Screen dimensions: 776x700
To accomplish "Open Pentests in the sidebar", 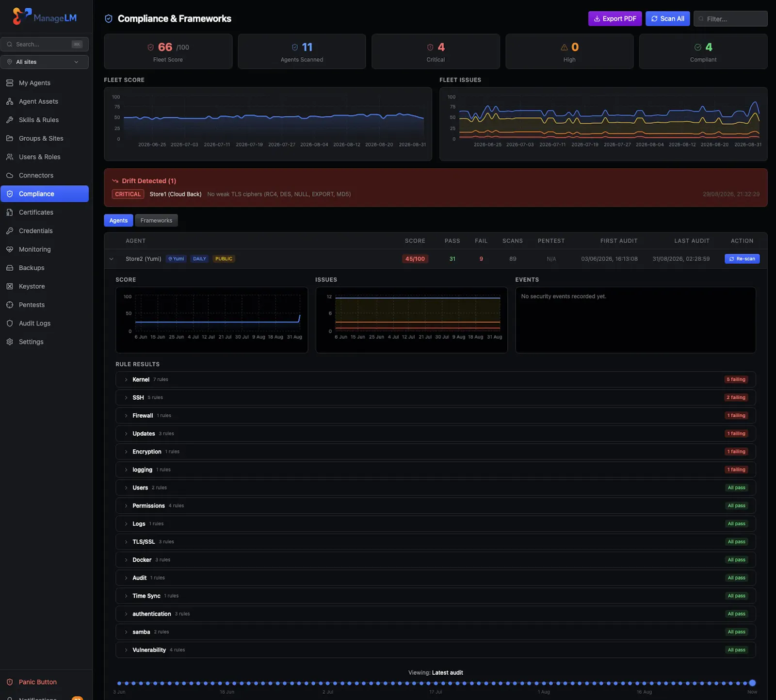I will (x=45, y=305).
